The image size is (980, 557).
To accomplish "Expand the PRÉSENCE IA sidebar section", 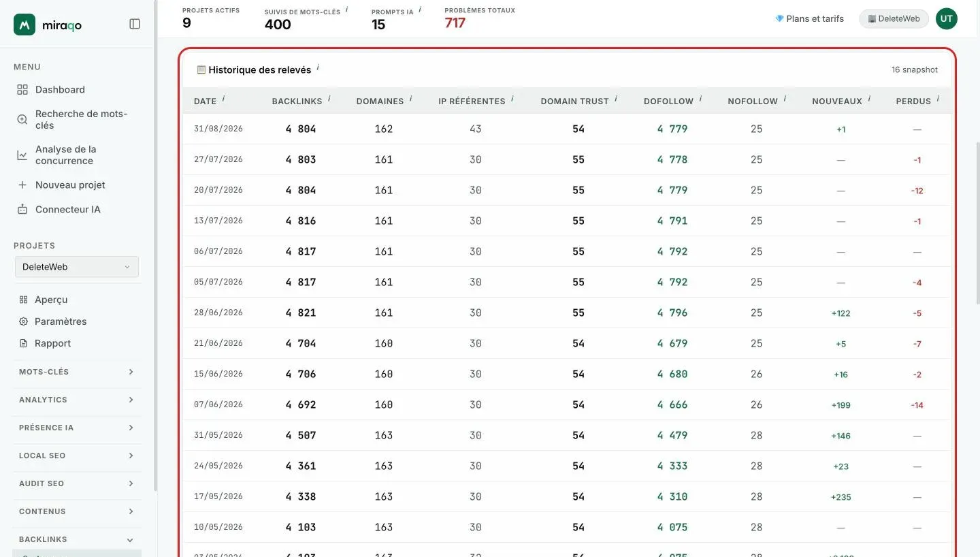I will tap(77, 428).
